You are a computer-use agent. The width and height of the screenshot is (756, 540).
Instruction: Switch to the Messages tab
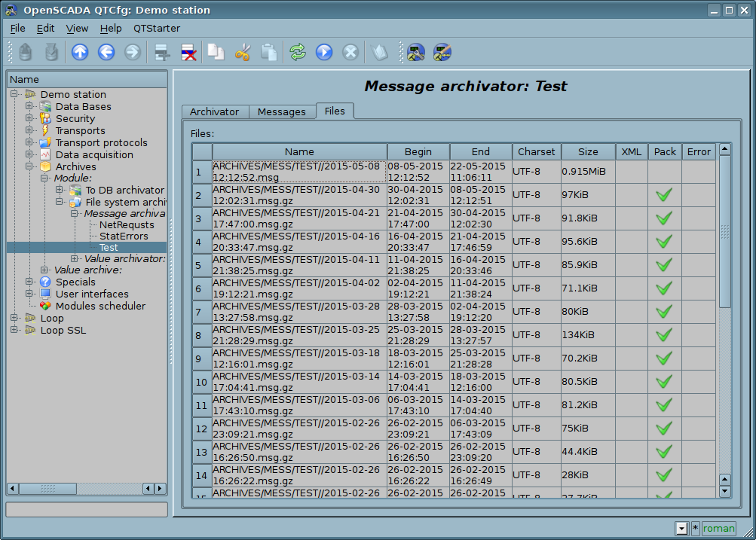pyautogui.click(x=281, y=111)
